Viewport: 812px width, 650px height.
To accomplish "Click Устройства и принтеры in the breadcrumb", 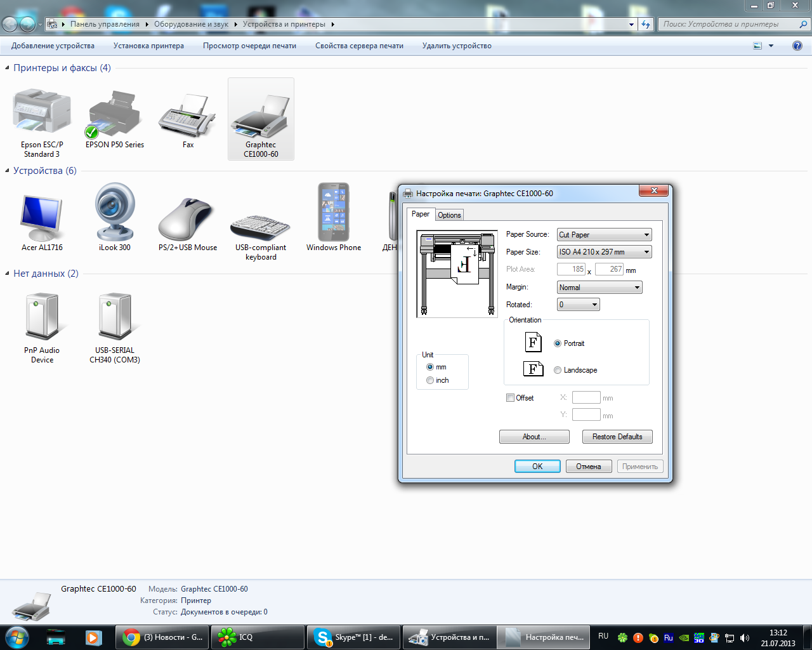I will click(x=284, y=24).
